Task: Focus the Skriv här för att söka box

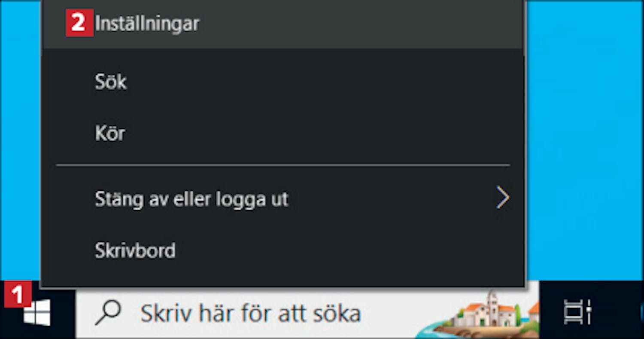Action: (x=307, y=313)
